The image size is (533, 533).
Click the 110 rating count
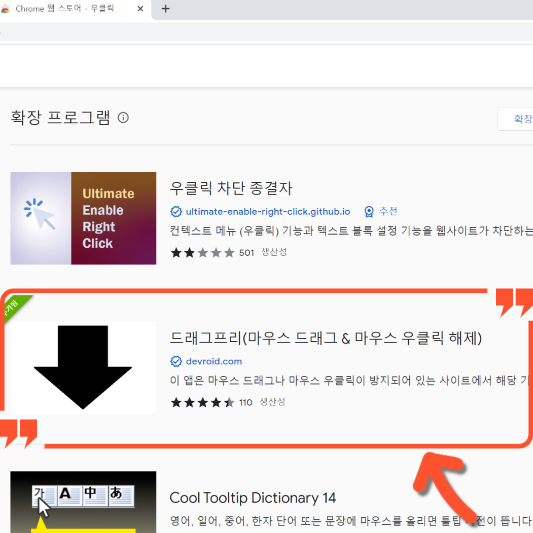(245, 402)
